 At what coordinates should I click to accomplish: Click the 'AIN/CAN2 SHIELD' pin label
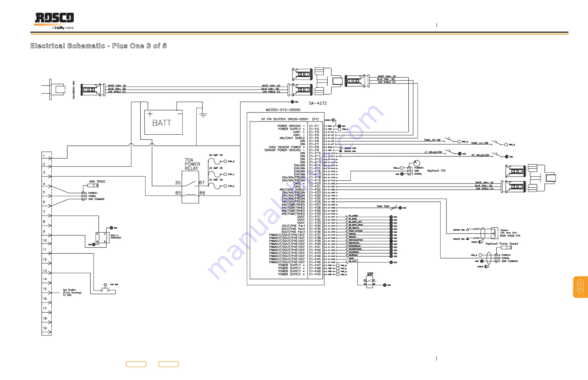pyautogui.click(x=292, y=190)
